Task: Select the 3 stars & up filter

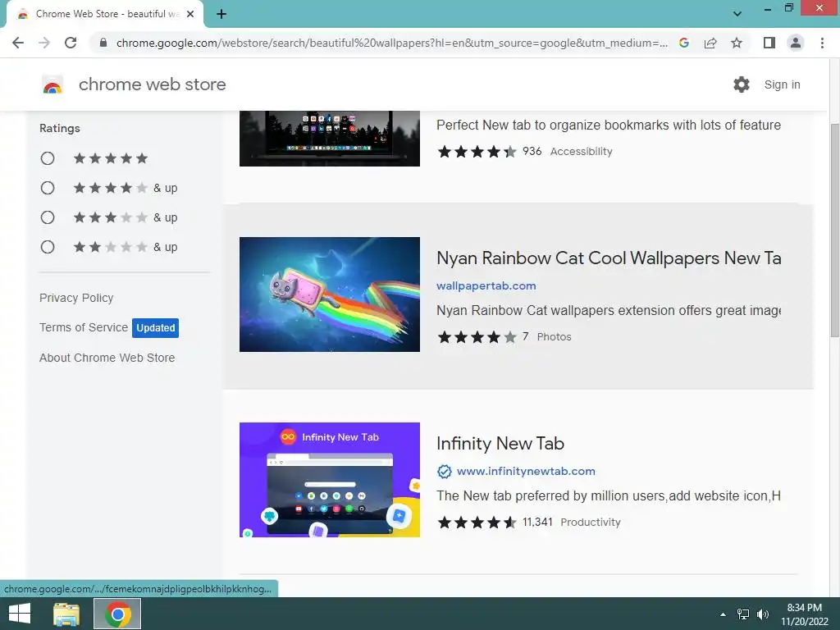Action: pyautogui.click(x=48, y=217)
